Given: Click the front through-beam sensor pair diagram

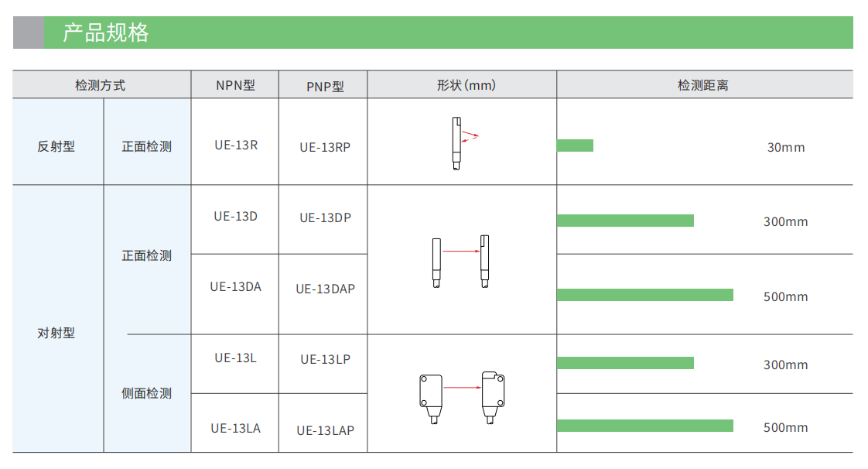Looking at the screenshot, I should click(x=460, y=262).
